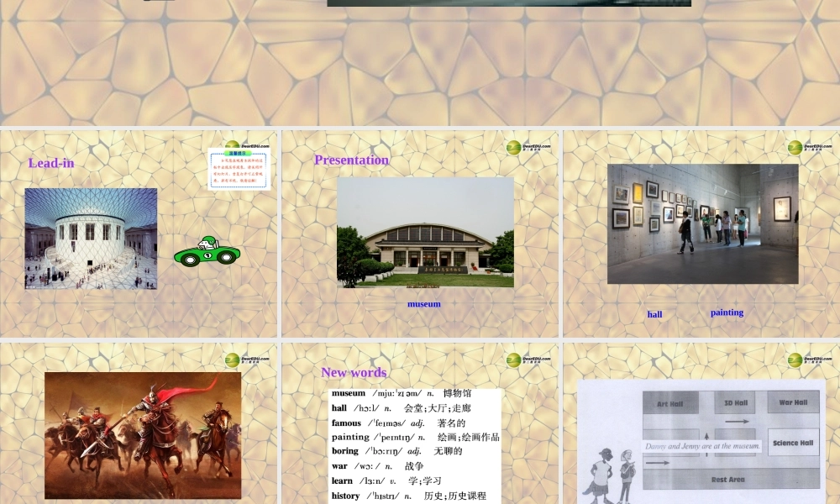This screenshot has width=840, height=504.
Task: Click the "3D Hall" box on map
Action: tap(736, 402)
